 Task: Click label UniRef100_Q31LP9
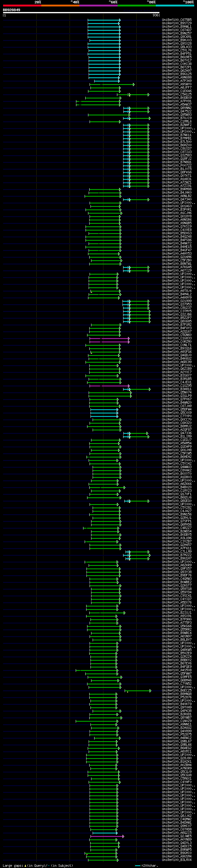177,396
